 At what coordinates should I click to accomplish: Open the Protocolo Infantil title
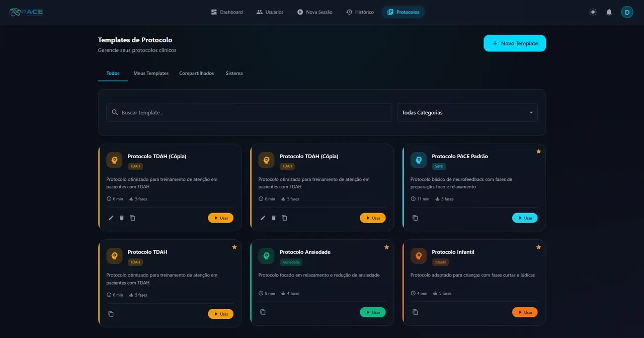pyautogui.click(x=453, y=252)
